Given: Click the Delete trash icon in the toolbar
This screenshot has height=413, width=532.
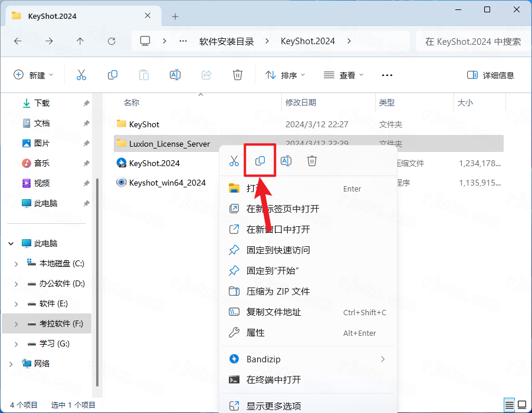Looking at the screenshot, I should (238, 75).
